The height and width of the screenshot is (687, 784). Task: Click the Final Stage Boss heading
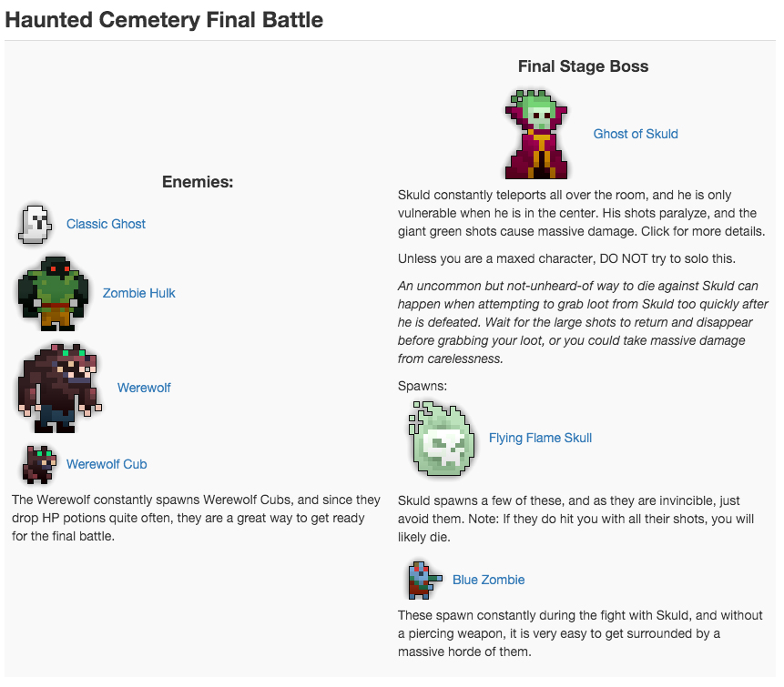[583, 66]
